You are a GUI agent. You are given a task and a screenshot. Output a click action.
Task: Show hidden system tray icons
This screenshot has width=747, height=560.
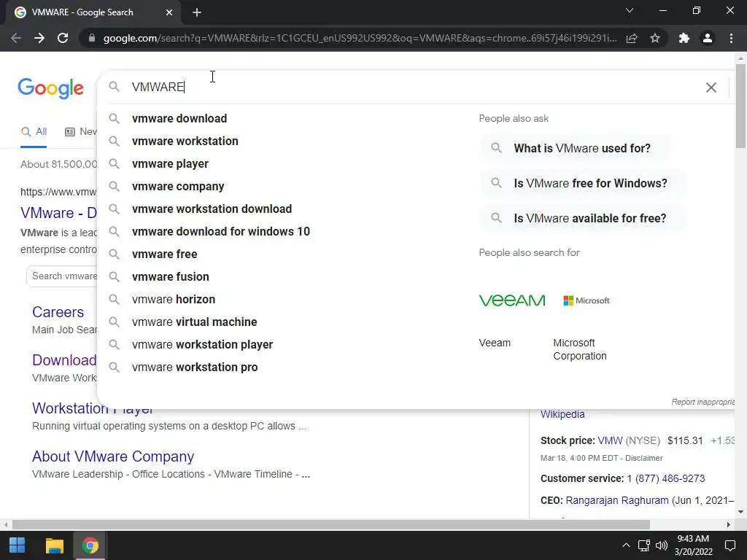(626, 545)
